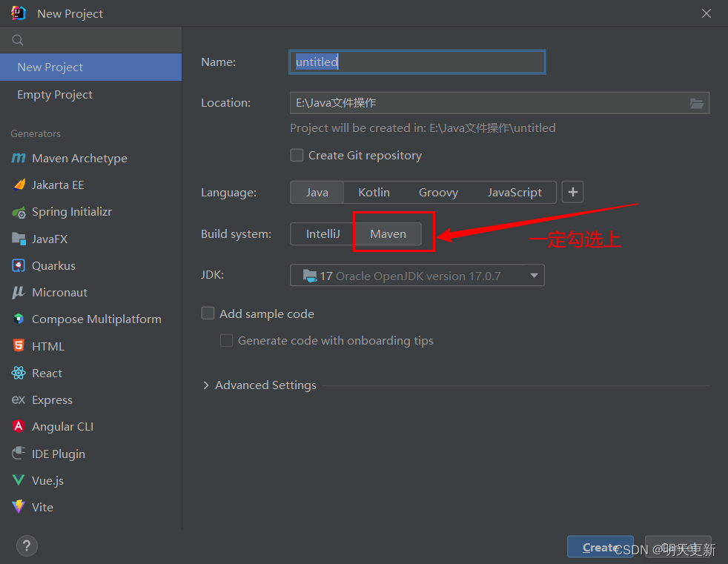Screen dimensions: 728x564
Task: Select the Vite generator label
Action: pyautogui.click(x=42, y=507)
